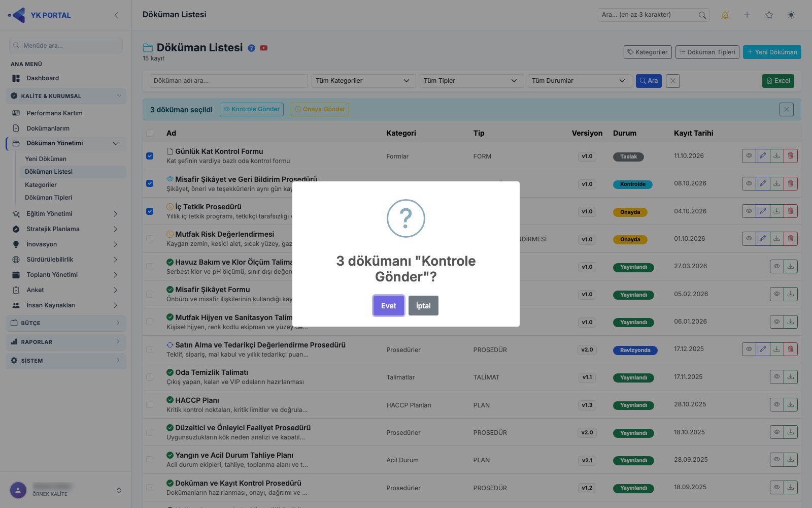Uncheck İç Tetkik Prosedürü checkbox

point(150,211)
